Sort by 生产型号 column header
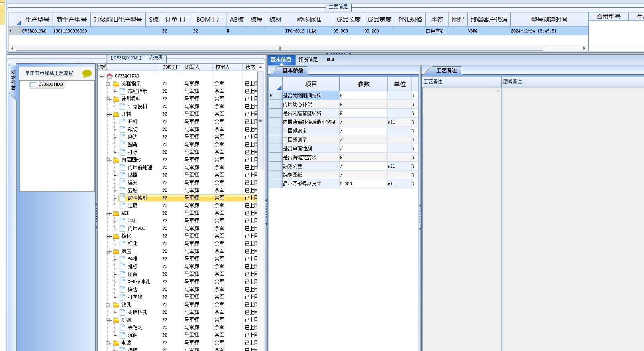This screenshot has height=351, width=644. coord(37,19)
